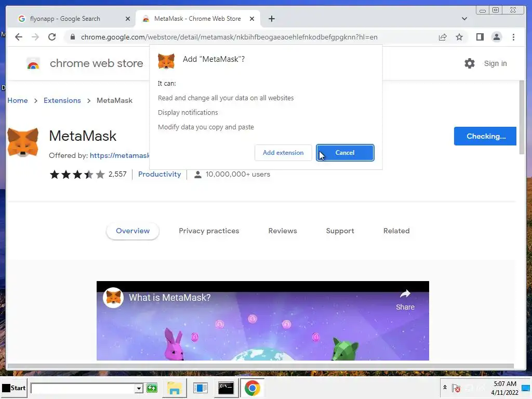
Task: Open the Chrome three-dot menu
Action: [514, 37]
